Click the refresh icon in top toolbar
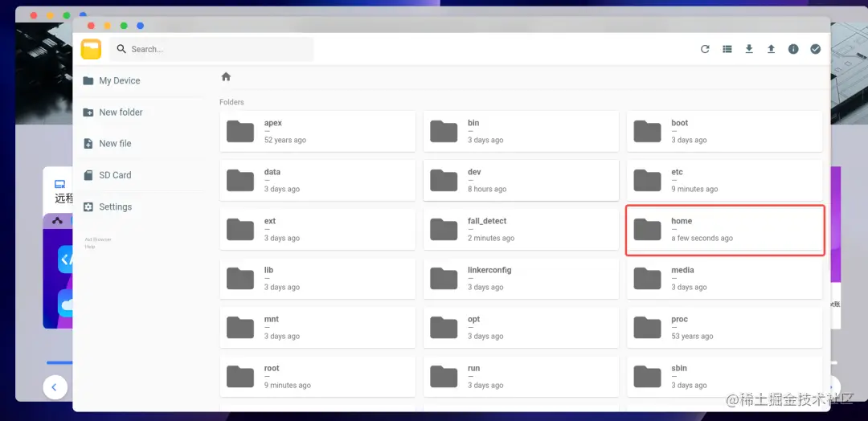The height and width of the screenshot is (421, 868). tap(705, 49)
